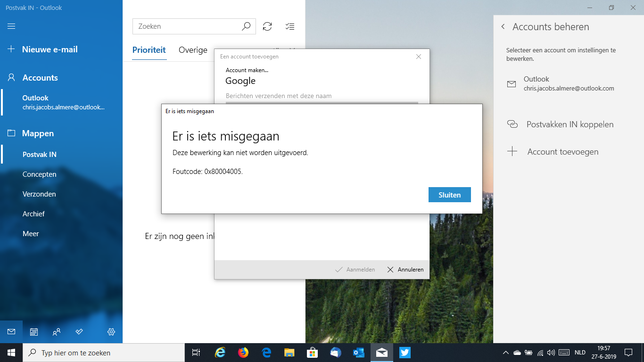
Task: Open Action Center notifications
Action: click(x=628, y=353)
